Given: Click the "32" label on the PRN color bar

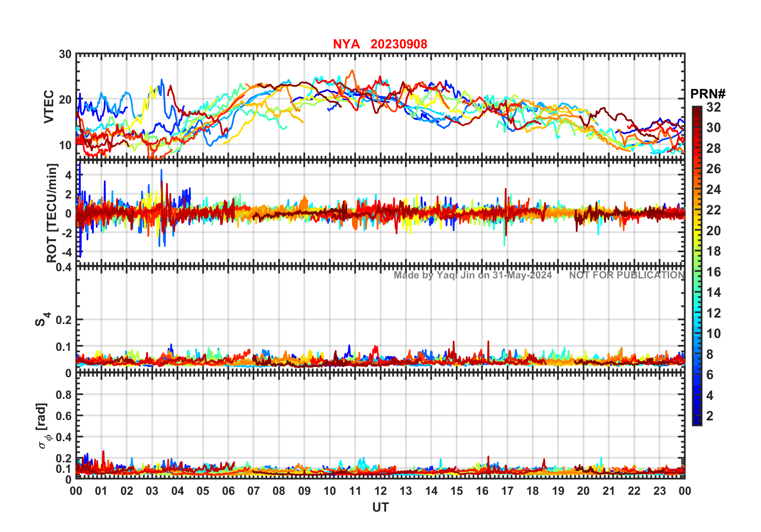Looking at the screenshot, I should (x=713, y=107).
